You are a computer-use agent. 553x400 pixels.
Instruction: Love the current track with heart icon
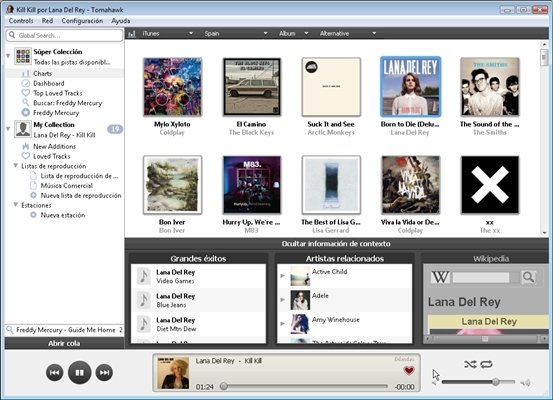(x=409, y=370)
